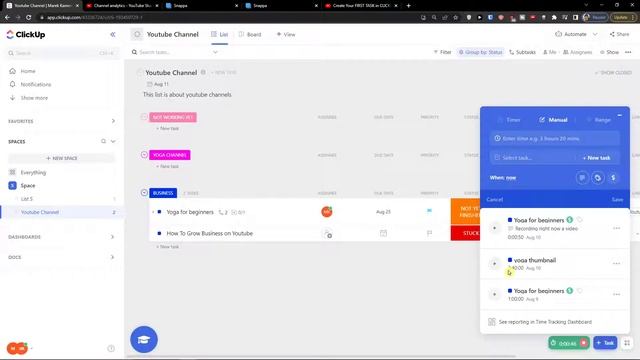Viewport: 640px width, 360px height.
Task: Set priority flag on How To Grow Business
Action: (429, 233)
